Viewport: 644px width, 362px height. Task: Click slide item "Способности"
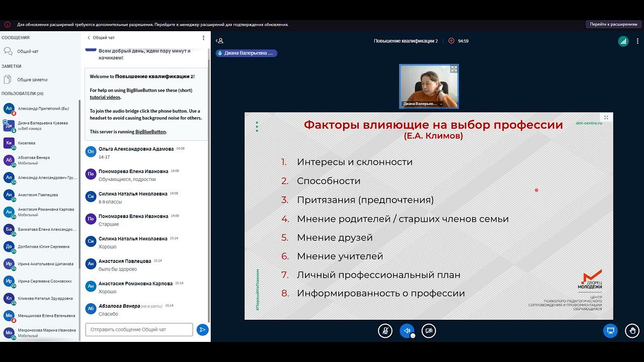tap(329, 181)
